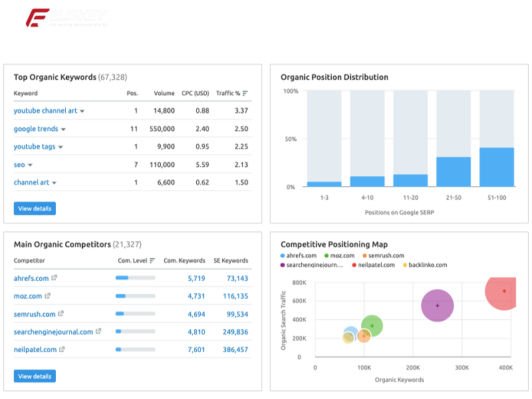Expand the youtube channel art keyword dropdown
This screenshot has width=532, height=399.
(x=82, y=110)
